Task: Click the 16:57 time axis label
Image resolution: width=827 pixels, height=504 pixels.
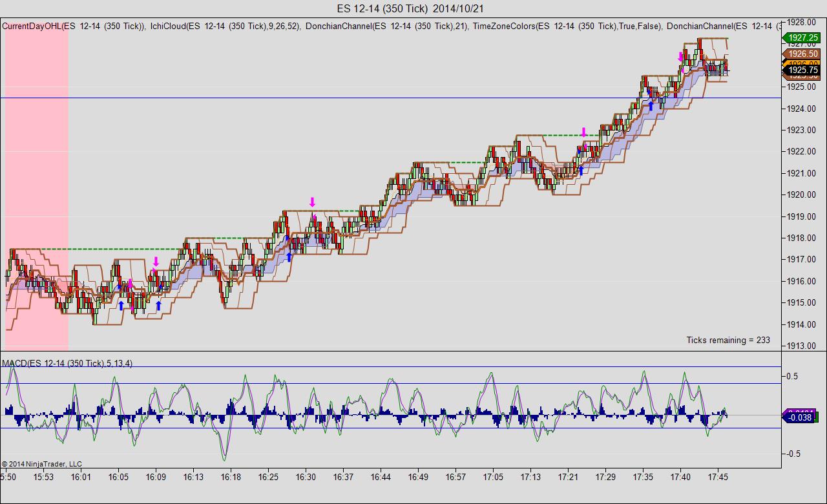Action: [455, 477]
